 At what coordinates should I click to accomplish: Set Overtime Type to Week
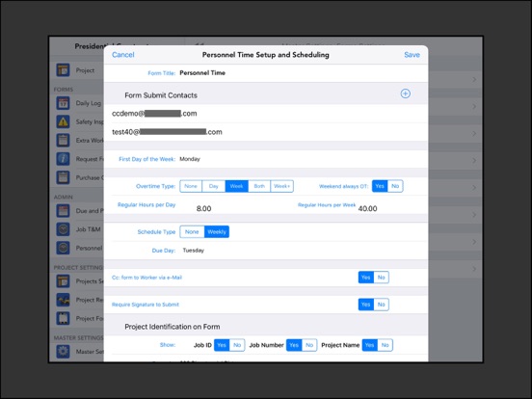[x=237, y=186]
